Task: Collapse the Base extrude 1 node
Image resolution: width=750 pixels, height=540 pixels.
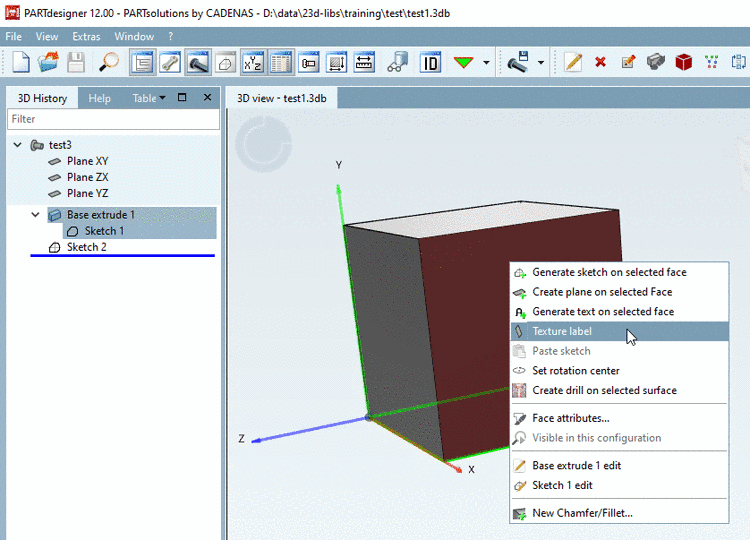Action: click(x=36, y=215)
